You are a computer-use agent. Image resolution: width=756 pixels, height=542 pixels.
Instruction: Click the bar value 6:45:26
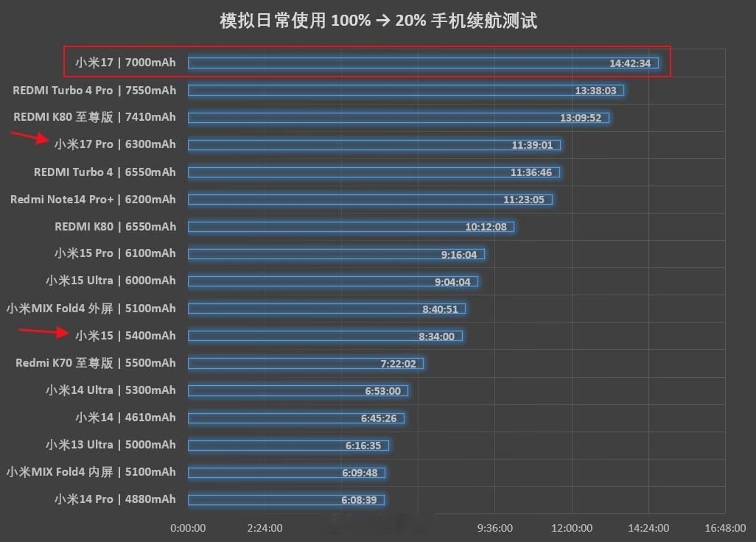379,418
